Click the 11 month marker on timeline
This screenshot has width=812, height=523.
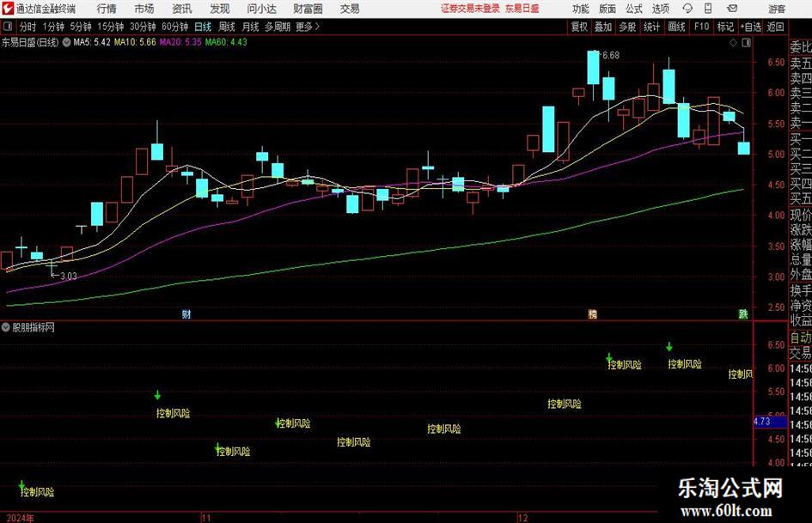coord(205,518)
